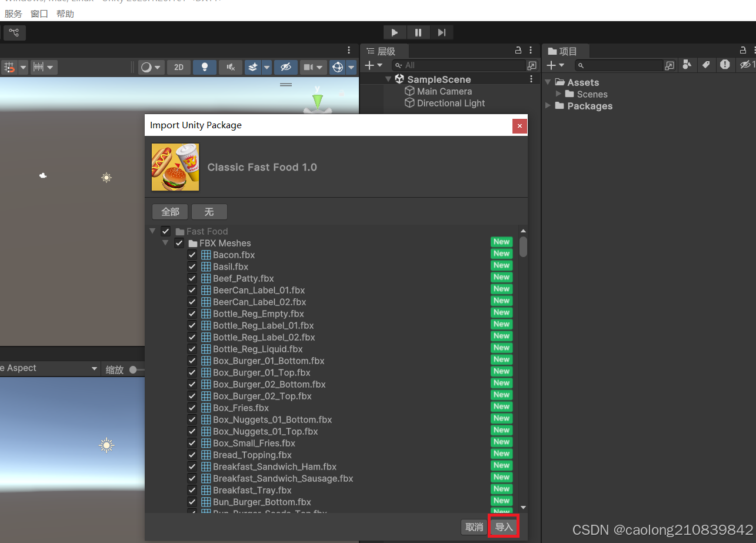Viewport: 756px width, 543px height.
Task: Open the 帮助 menu
Action: click(65, 14)
